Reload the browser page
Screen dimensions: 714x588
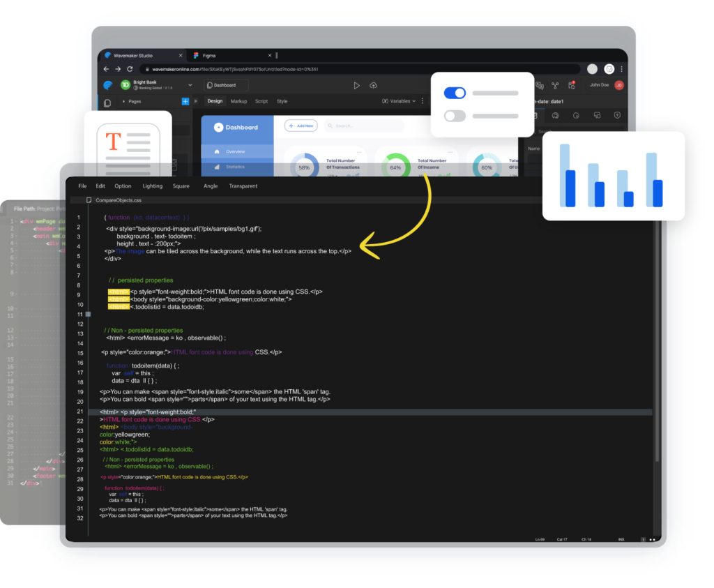click(130, 69)
